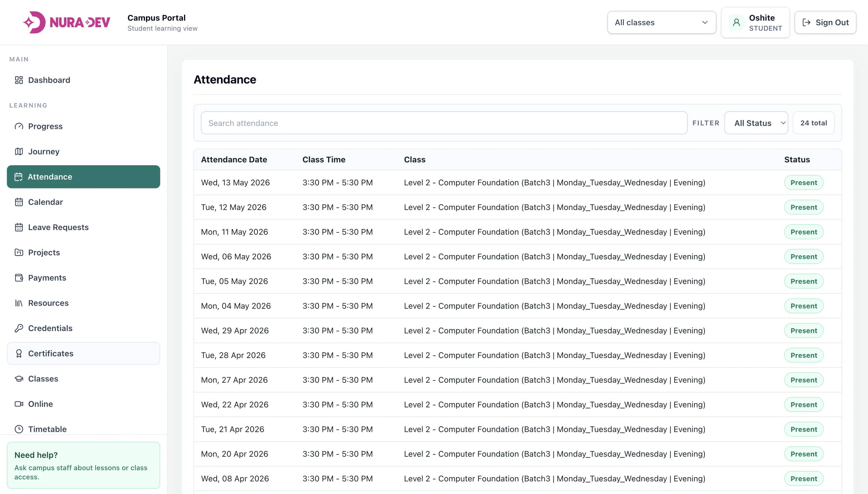Click the Attendance Date column header
Image resolution: width=868 pixels, height=494 pixels.
click(234, 160)
